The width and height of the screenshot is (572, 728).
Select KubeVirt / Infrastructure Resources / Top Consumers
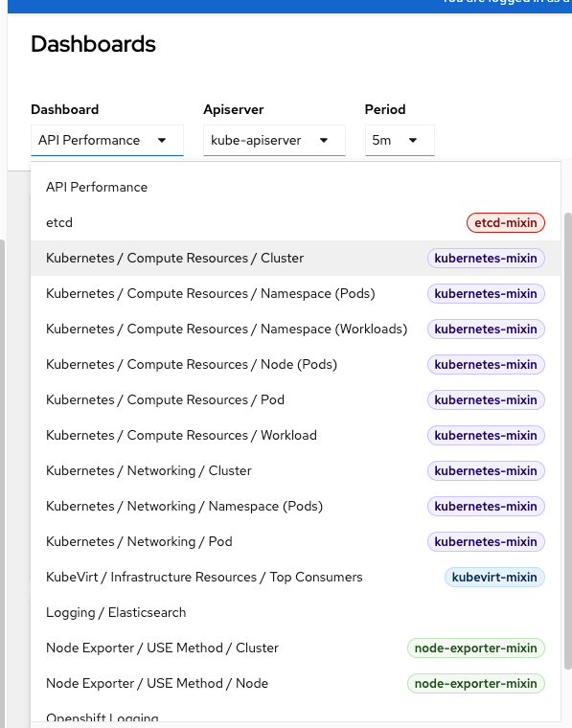tap(295, 577)
